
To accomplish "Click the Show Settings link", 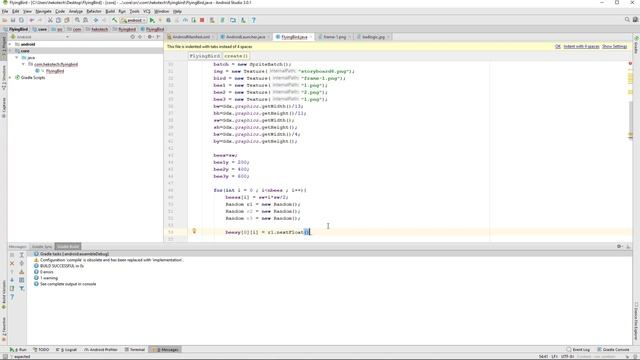I will click(614, 47).
